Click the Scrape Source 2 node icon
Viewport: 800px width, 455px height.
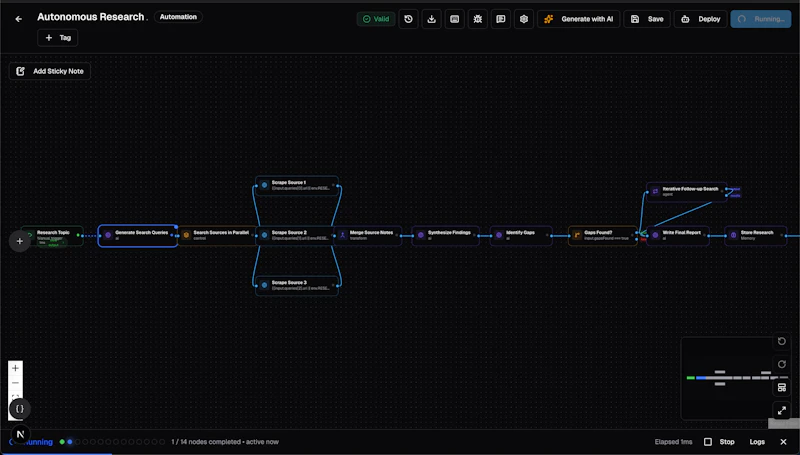(264, 235)
